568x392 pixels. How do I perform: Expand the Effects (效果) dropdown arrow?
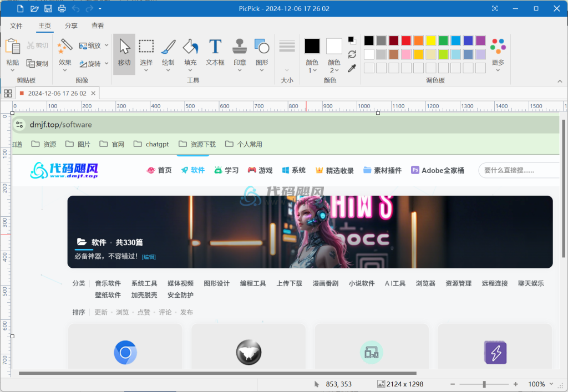65,70
